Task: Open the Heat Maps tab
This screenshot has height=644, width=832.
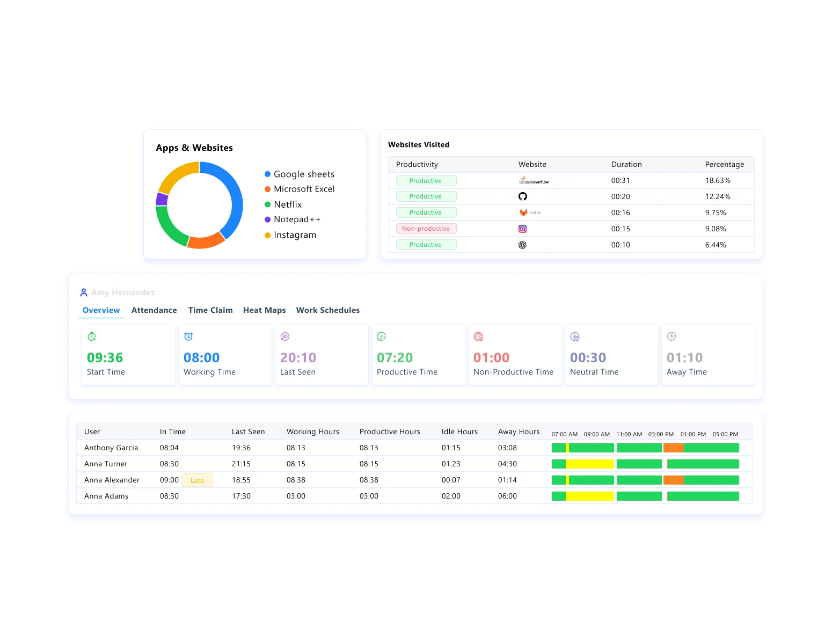Action: click(x=264, y=310)
